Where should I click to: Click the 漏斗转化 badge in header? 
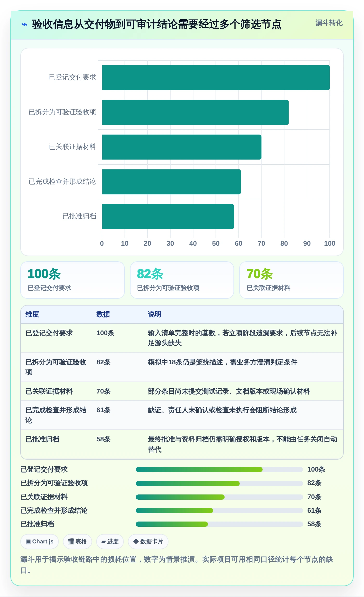click(x=329, y=23)
